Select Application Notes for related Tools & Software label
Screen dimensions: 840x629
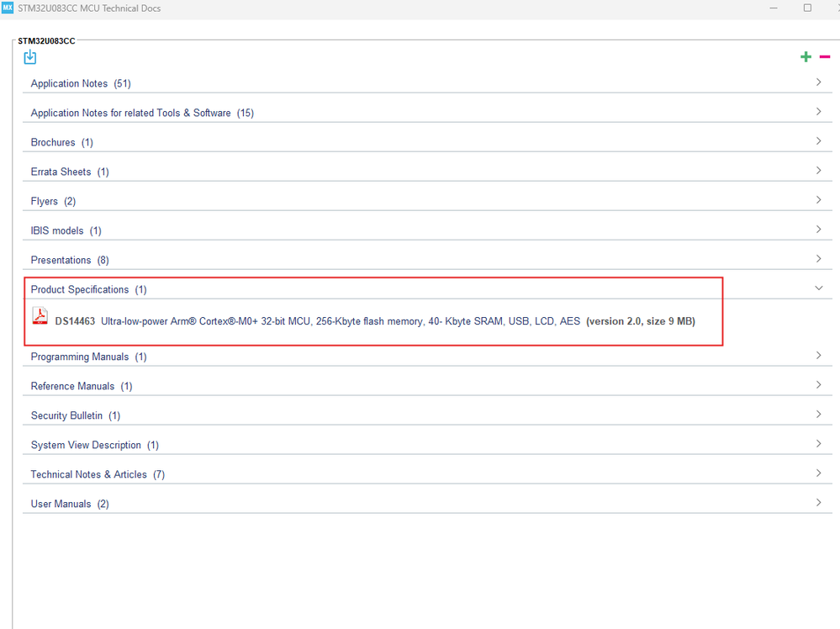[142, 113]
